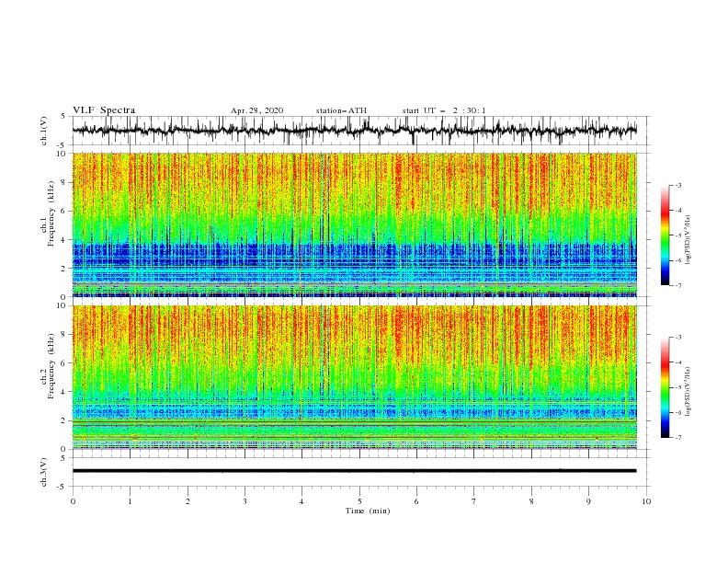Screen dimensions: 728x563
Task: Click time axis tick label "8"
Action: point(531,501)
